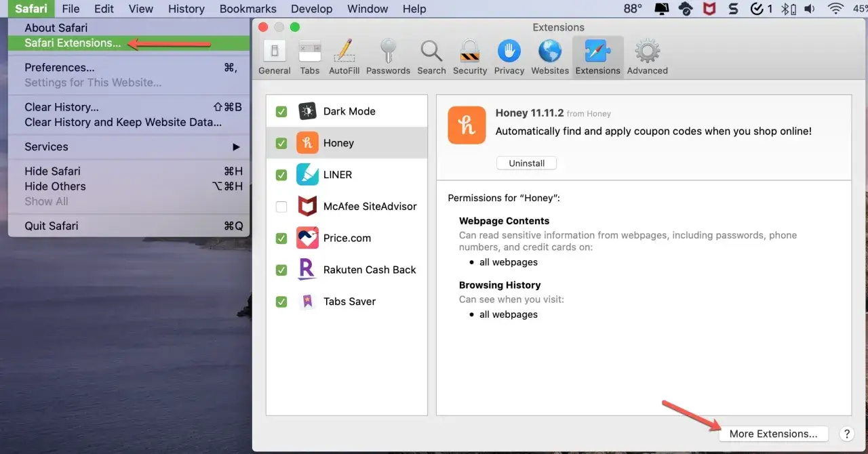Choose Hide Others menu item
Viewport: 868px width, 454px height.
click(x=129, y=186)
